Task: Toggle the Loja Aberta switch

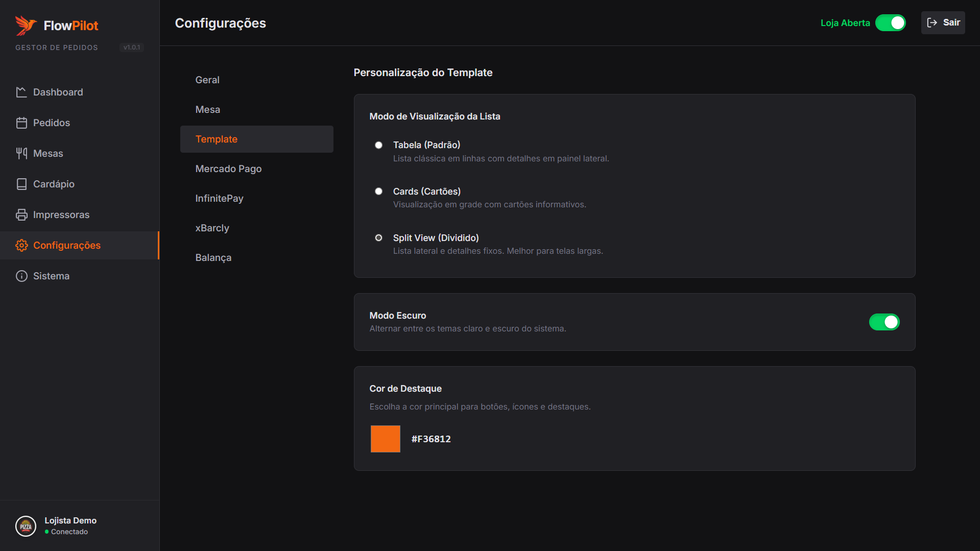Action: [890, 23]
